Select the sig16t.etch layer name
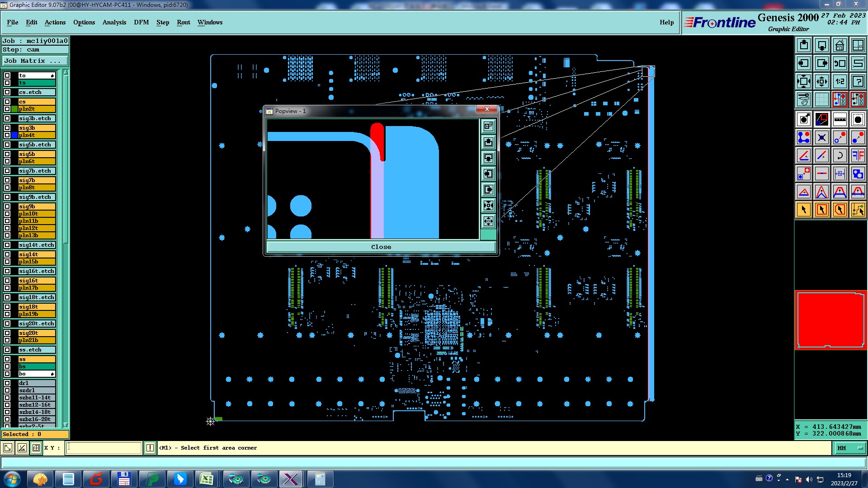Image resolution: width=868 pixels, height=488 pixels. click(x=37, y=271)
